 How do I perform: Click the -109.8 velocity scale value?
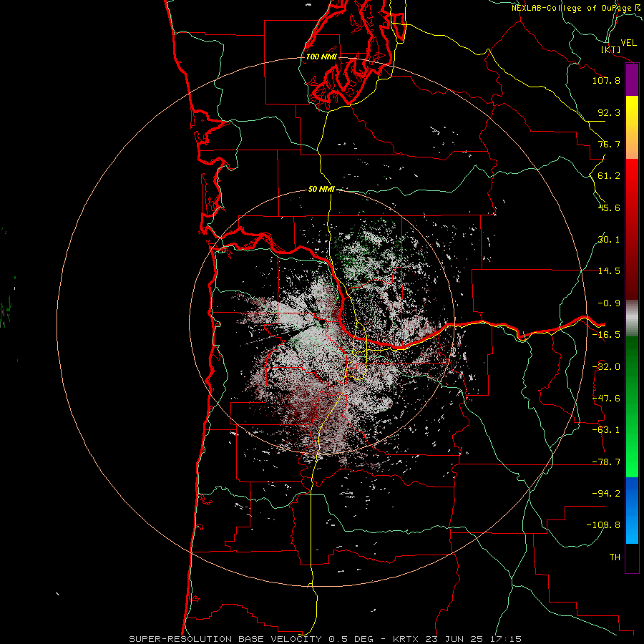(x=603, y=525)
